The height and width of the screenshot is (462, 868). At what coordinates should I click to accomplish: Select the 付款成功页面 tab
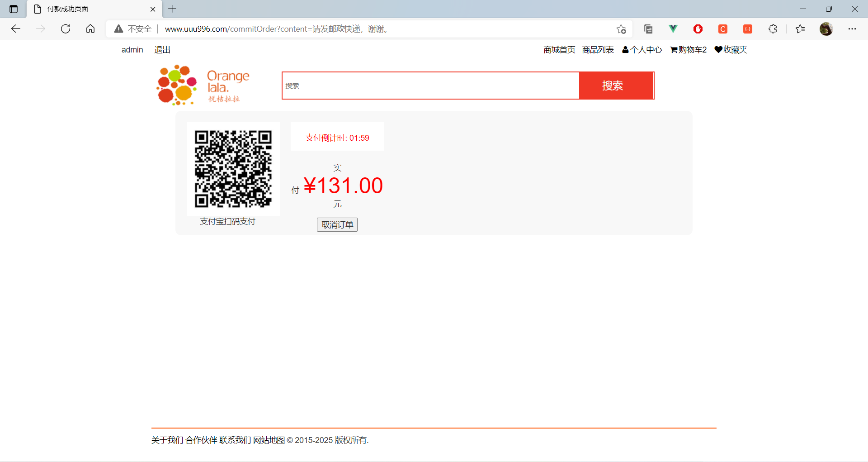coord(94,9)
